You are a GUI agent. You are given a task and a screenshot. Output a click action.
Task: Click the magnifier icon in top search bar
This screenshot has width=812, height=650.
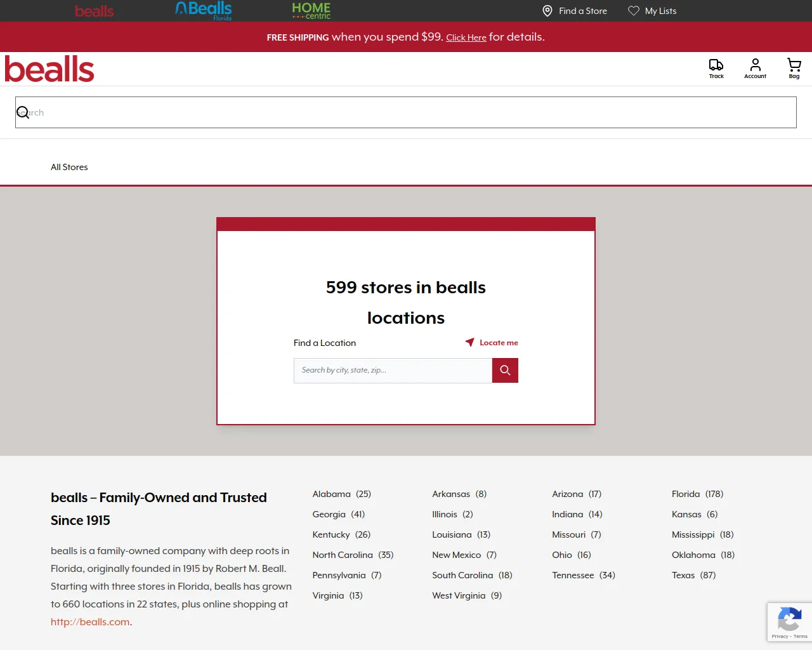click(x=23, y=112)
